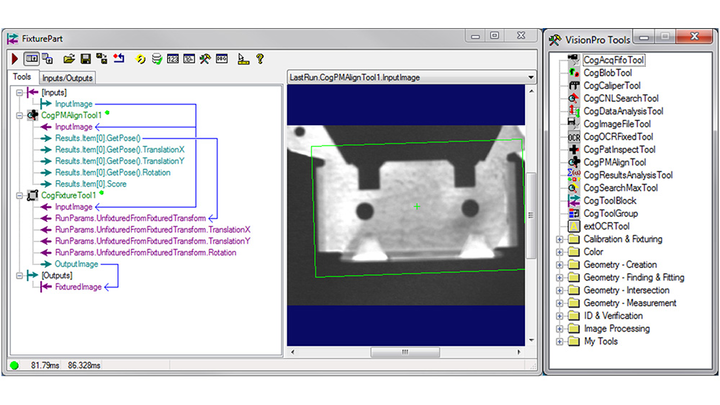This screenshot has height=405, width=720.
Task: Toggle the pressed display button beside Run
Action: click(32, 59)
